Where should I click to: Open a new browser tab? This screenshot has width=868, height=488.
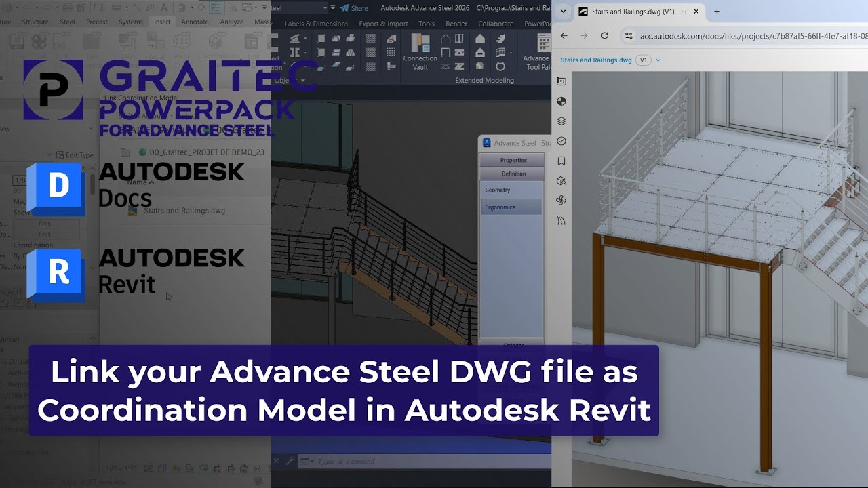(717, 11)
